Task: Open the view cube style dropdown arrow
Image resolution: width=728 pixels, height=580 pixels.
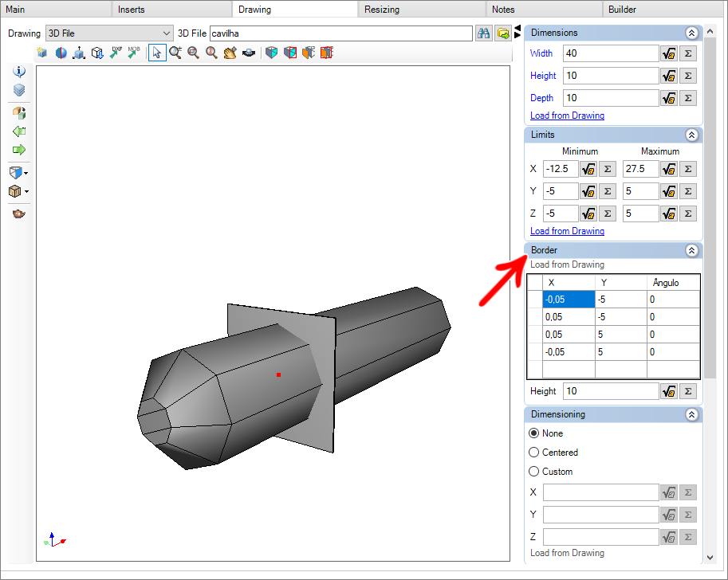Action: [x=26, y=173]
